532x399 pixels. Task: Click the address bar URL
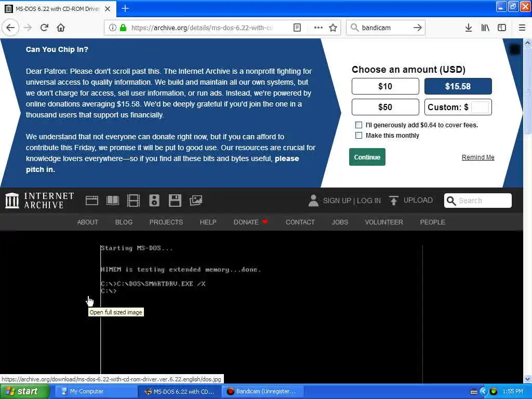tap(202, 28)
